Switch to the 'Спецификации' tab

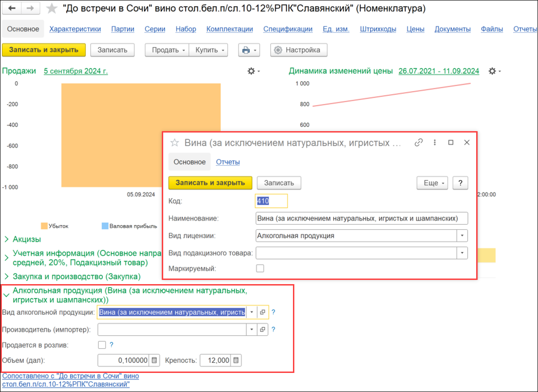[287, 29]
